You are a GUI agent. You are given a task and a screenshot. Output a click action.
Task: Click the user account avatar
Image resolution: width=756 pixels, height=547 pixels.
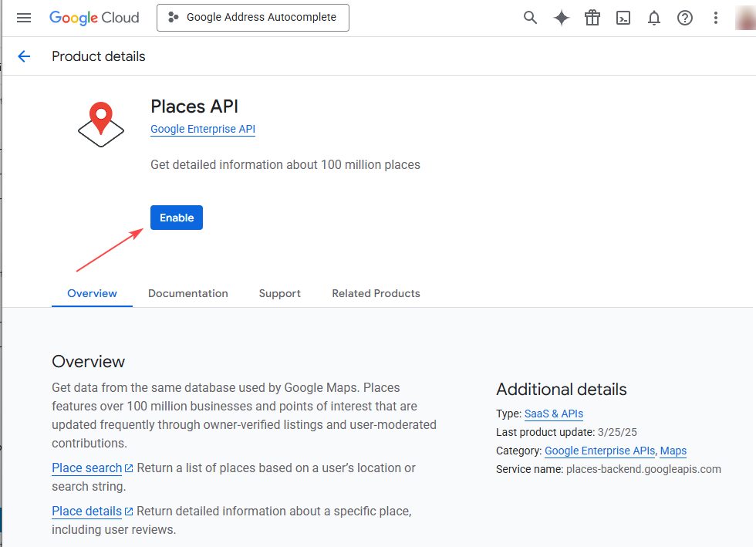tap(746, 18)
